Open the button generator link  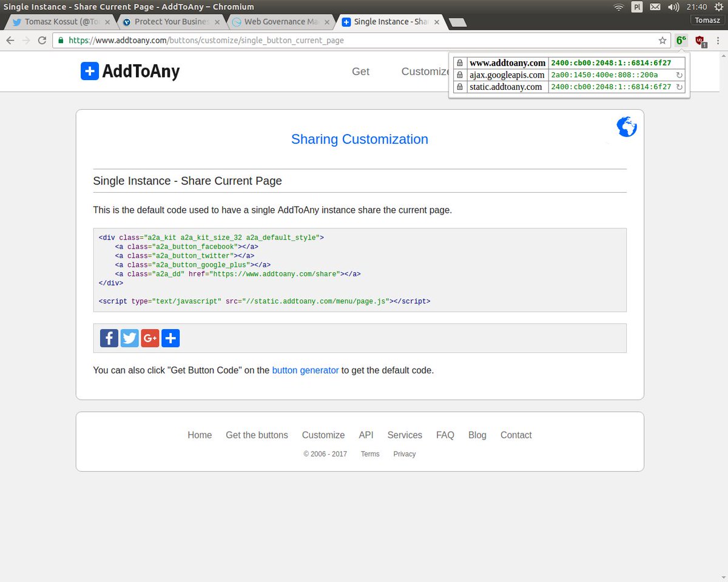click(x=305, y=370)
